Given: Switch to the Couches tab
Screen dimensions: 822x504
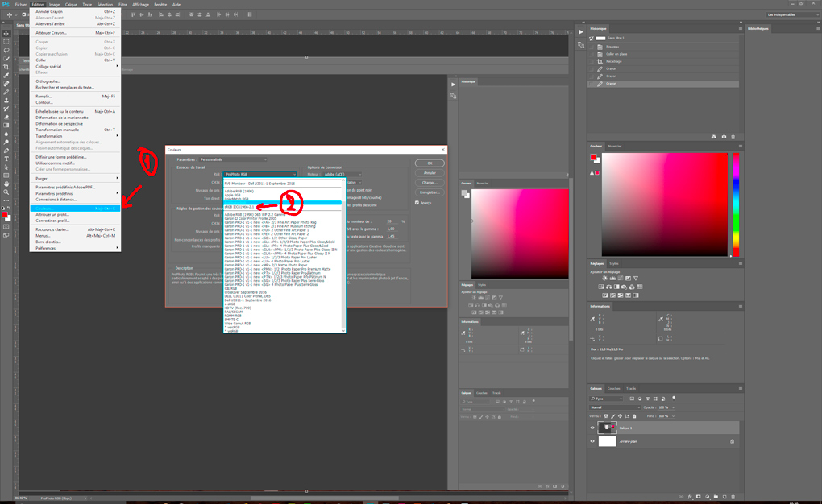Looking at the screenshot, I should pyautogui.click(x=614, y=389).
